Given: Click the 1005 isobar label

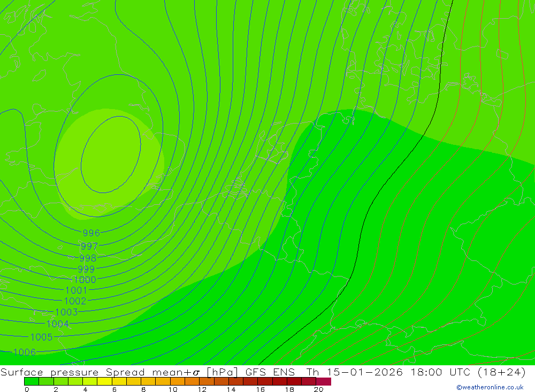Looking at the screenshot, I should pos(41,337).
